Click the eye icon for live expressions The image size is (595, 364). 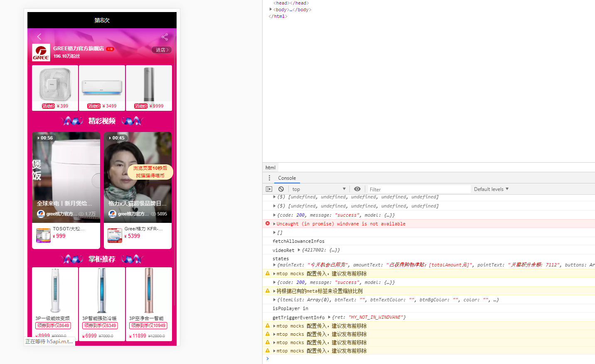tap(357, 189)
